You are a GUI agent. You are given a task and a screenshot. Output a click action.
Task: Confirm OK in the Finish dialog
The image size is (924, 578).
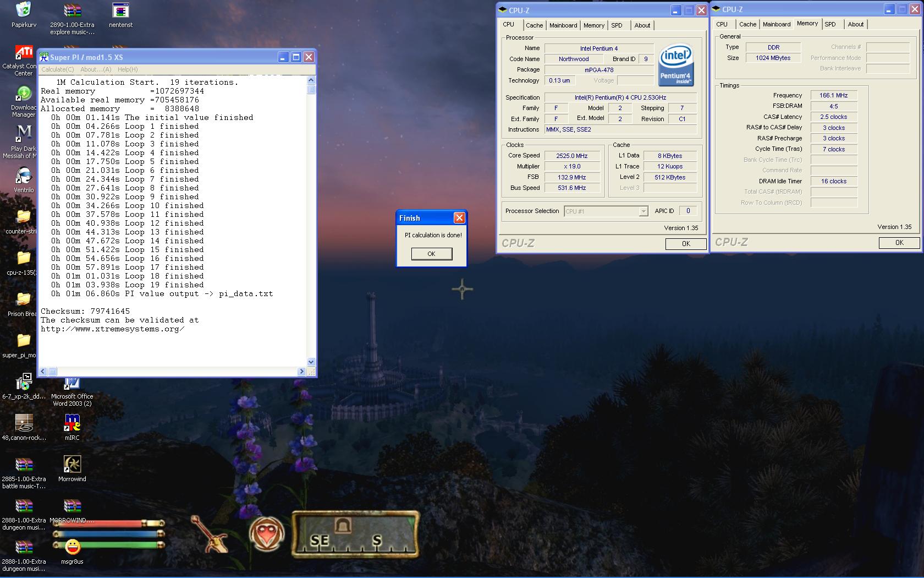click(432, 254)
